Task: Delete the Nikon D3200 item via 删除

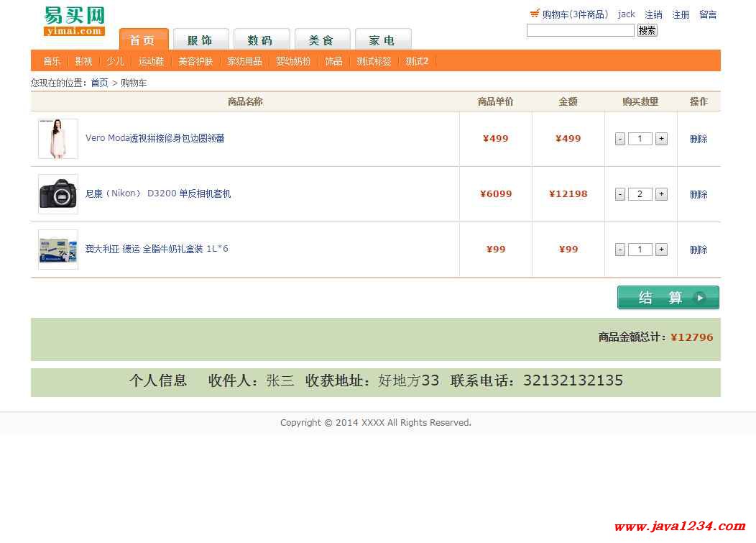Action: [699, 194]
